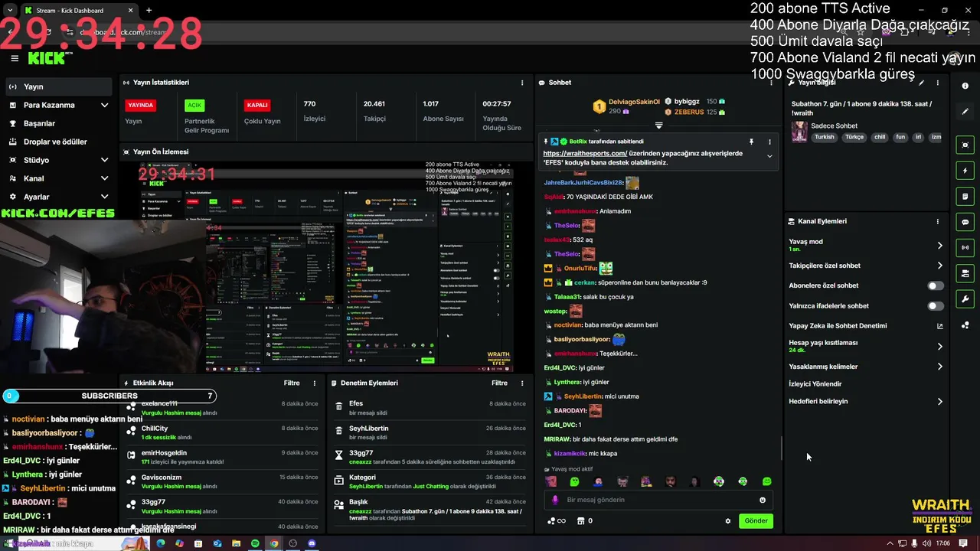Open Spotify from the Windows taskbar

[x=255, y=543]
